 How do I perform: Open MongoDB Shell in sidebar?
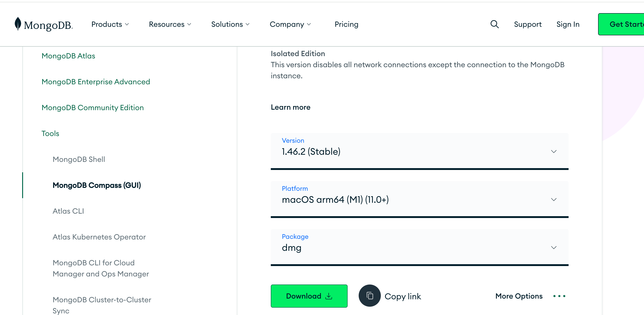pyautogui.click(x=79, y=159)
